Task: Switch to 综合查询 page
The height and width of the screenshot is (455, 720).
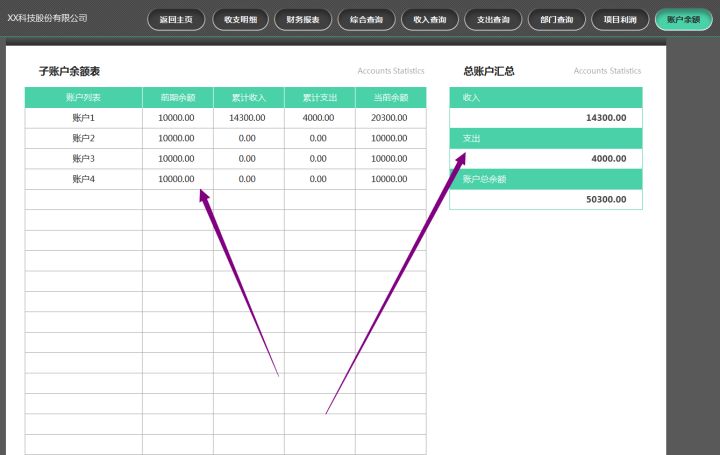Action: pos(366,20)
